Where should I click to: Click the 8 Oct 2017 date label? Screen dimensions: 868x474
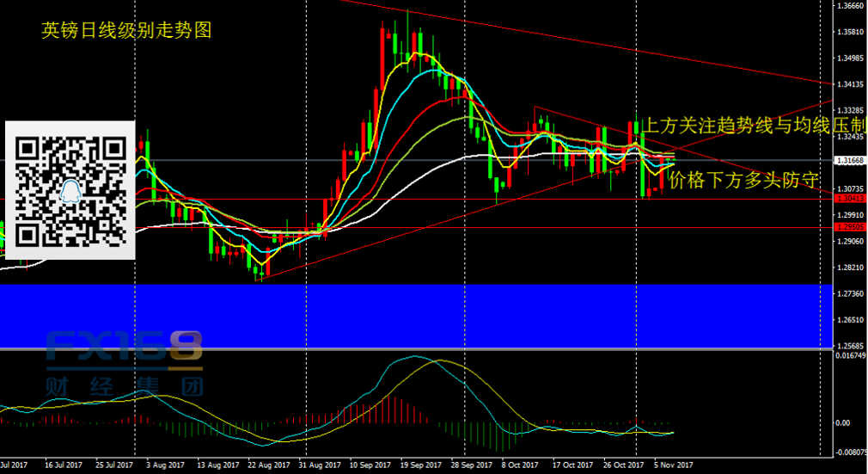523,465
